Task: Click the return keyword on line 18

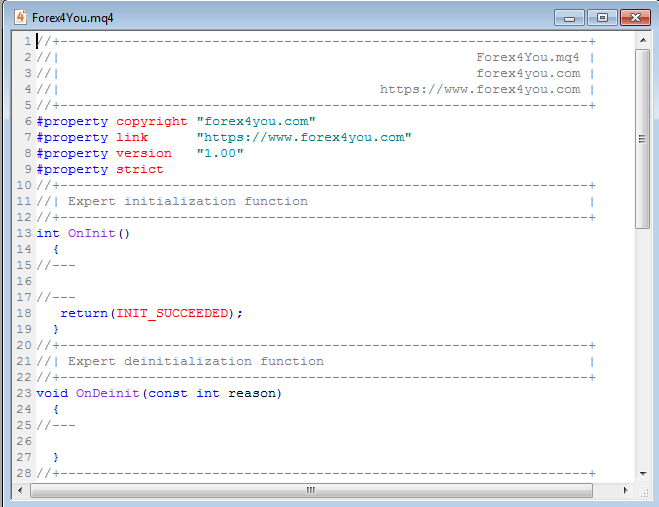Action: (x=83, y=313)
